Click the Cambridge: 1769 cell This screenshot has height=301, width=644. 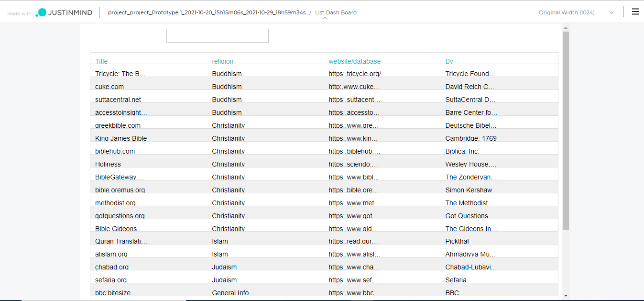click(471, 138)
